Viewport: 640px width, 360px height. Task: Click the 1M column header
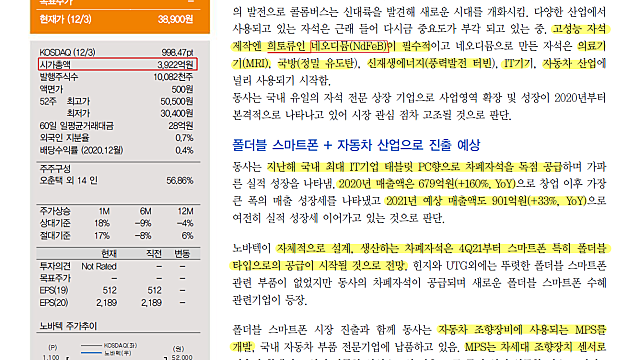coord(104,211)
